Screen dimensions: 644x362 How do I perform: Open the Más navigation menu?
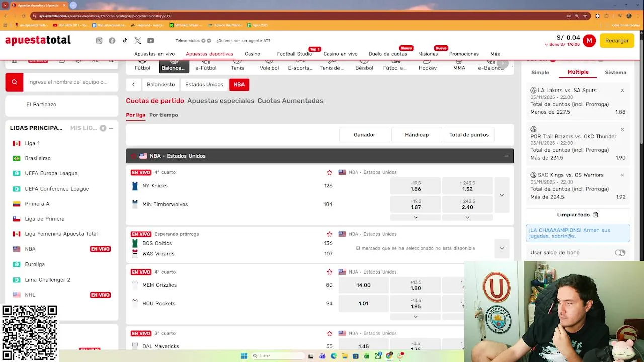[495, 54]
